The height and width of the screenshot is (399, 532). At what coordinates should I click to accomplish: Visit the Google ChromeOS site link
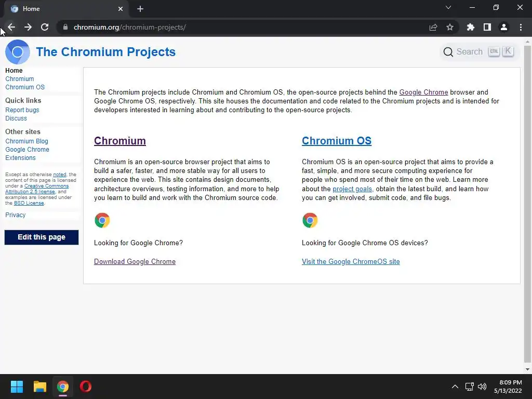coord(351,262)
